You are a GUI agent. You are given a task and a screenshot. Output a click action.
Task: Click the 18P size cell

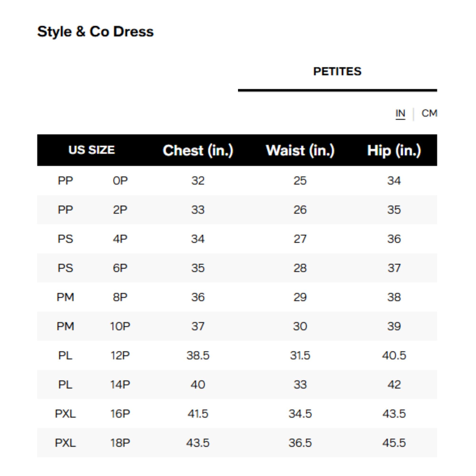120,443
